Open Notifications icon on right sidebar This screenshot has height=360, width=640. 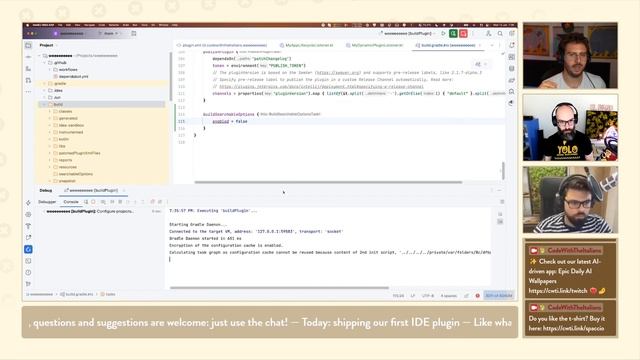click(511, 45)
